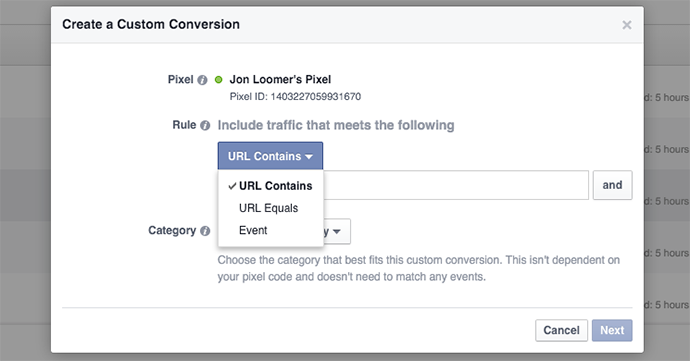The image size is (690, 361).
Task: Cancel the custom conversion dialog
Action: (x=562, y=330)
